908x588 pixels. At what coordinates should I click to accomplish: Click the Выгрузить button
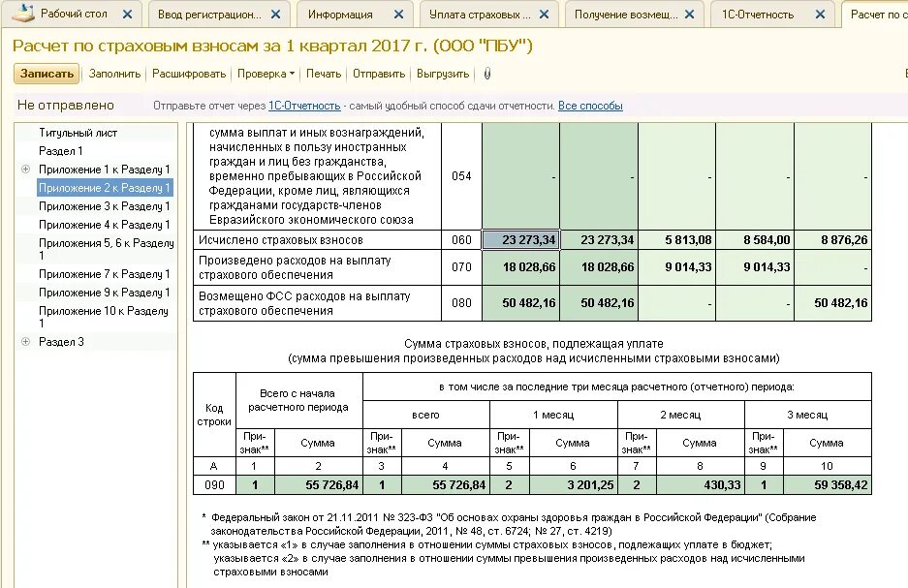click(443, 74)
